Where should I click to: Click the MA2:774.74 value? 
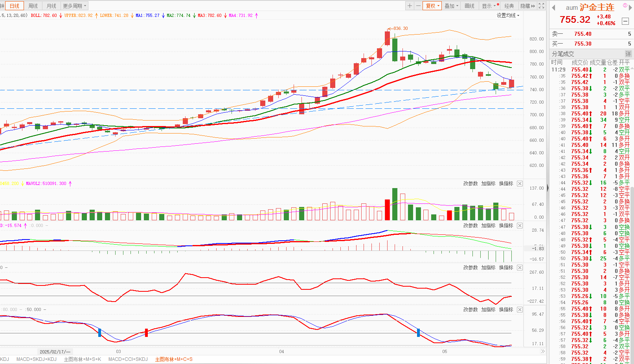click(178, 15)
